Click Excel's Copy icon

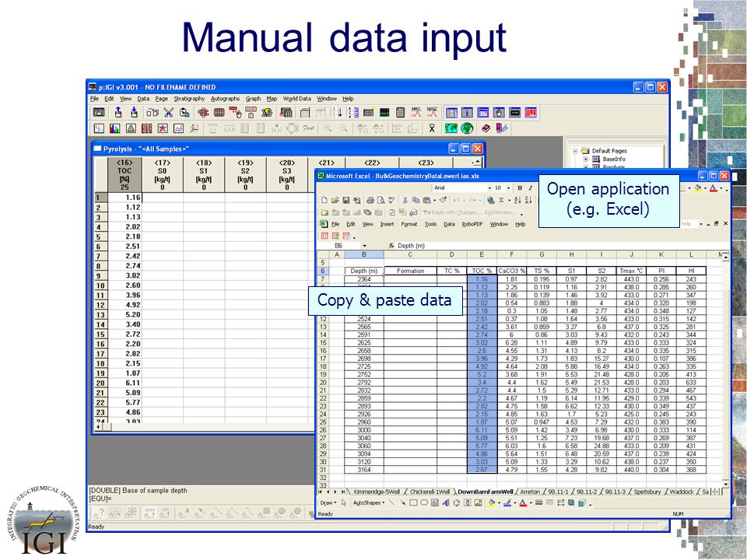[x=416, y=201]
